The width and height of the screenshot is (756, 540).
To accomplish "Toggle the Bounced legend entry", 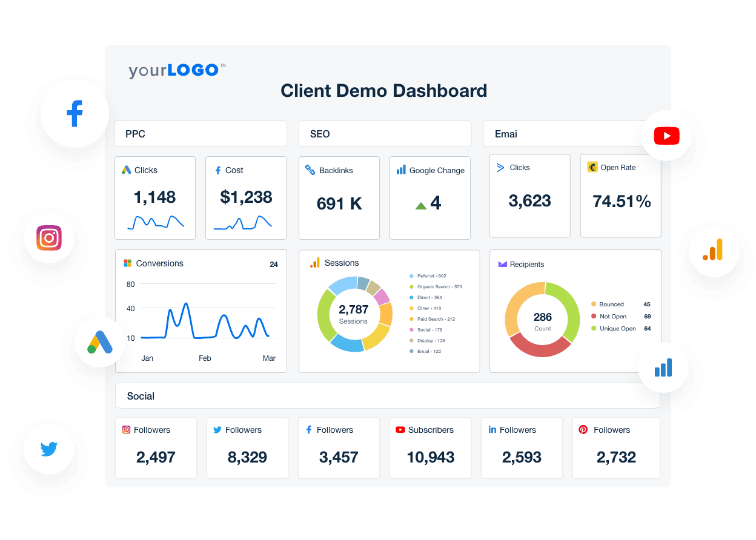I will pos(616,304).
